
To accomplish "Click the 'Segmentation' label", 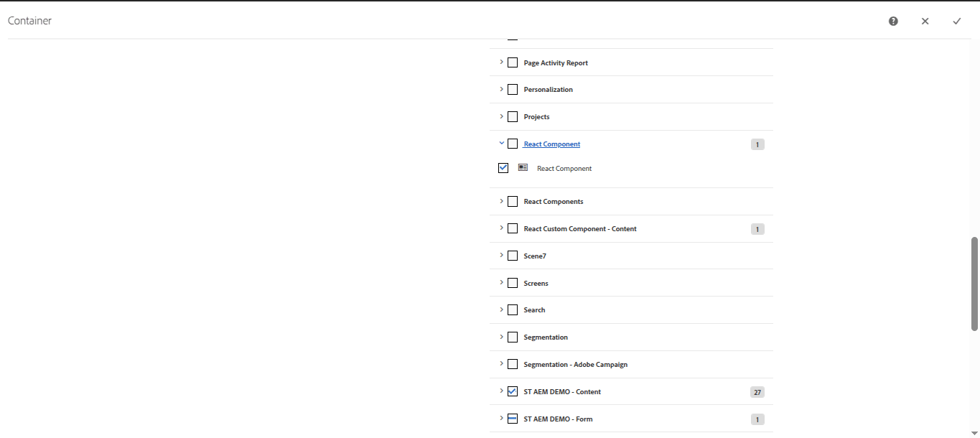I will click(546, 337).
